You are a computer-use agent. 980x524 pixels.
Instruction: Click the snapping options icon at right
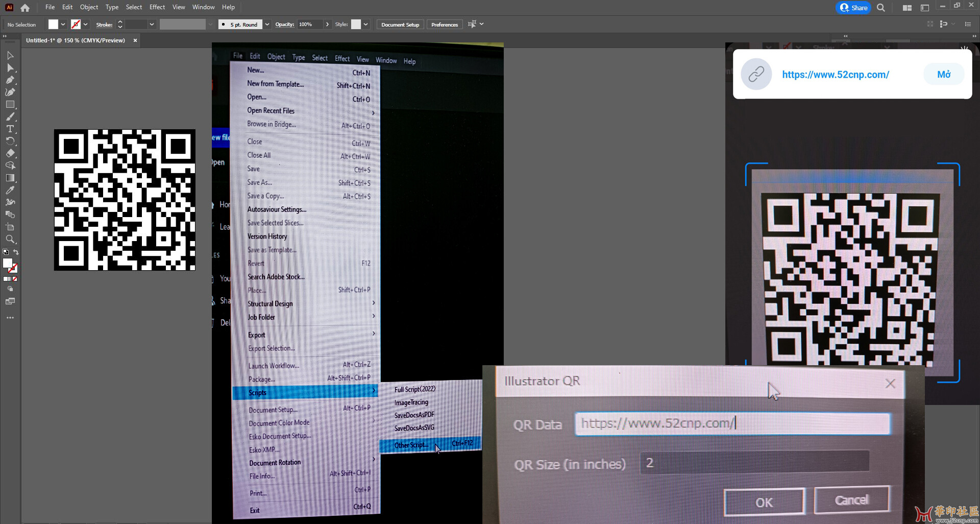pyautogui.click(x=944, y=24)
